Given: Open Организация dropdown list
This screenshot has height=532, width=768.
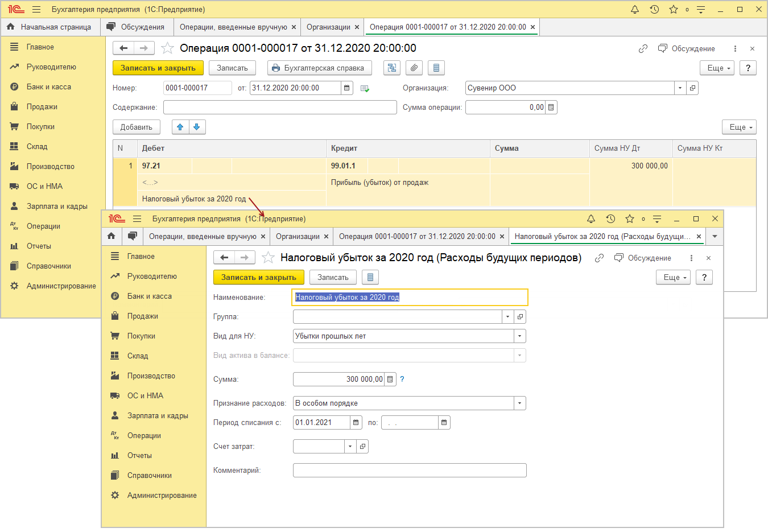Looking at the screenshot, I should (x=680, y=88).
